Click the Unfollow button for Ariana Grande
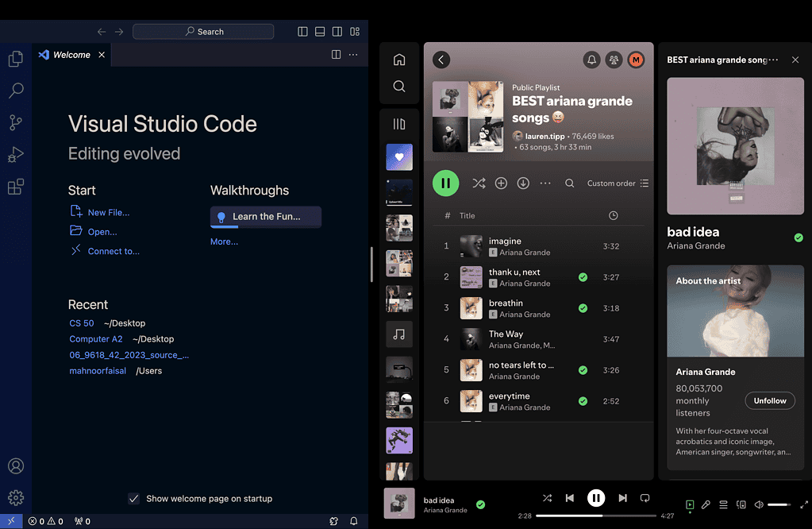This screenshot has height=529, width=812. tap(769, 401)
